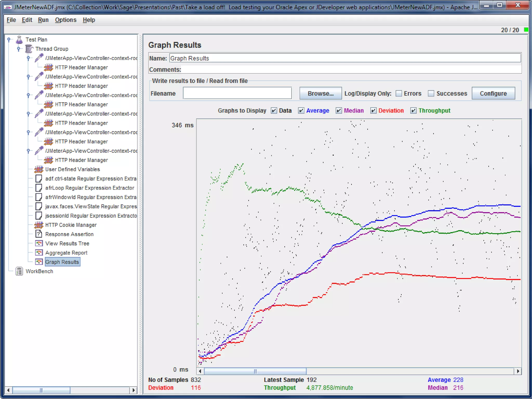Viewport: 532px width, 399px height.
Task: Click the Thread Group spool icon
Action: click(29, 49)
